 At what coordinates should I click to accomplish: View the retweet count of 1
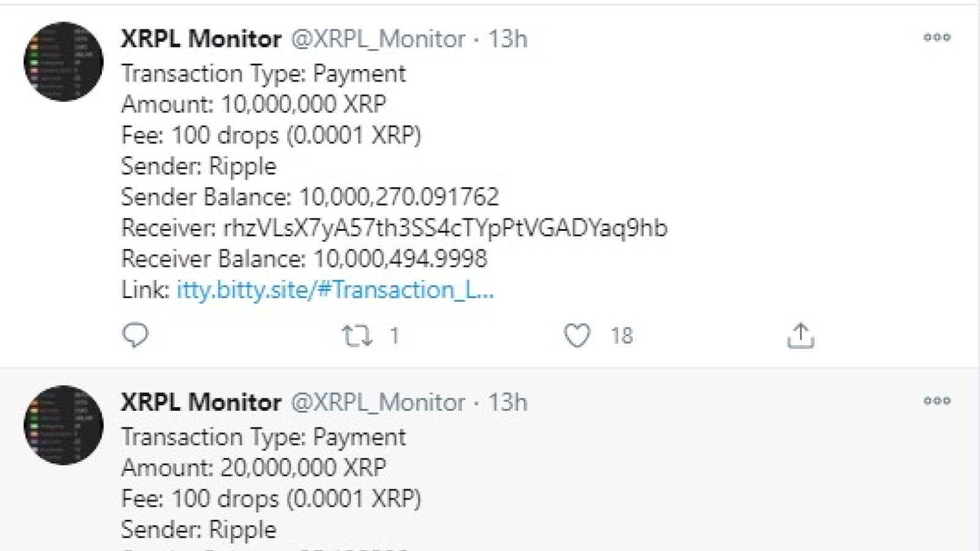(x=394, y=335)
